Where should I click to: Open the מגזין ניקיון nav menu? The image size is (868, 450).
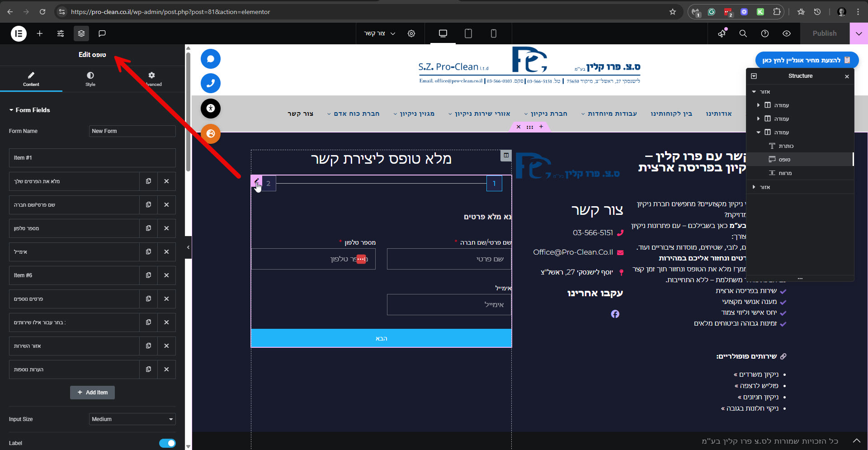(414, 114)
